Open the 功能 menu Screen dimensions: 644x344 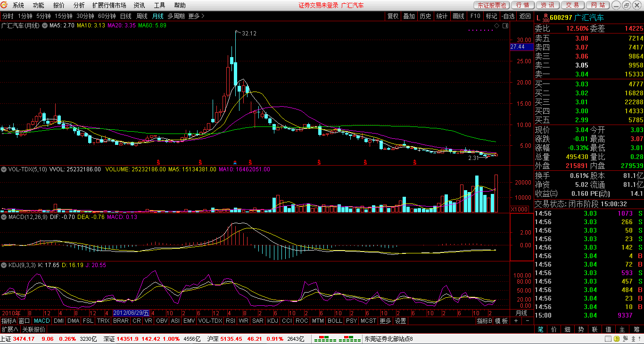tap(39, 6)
